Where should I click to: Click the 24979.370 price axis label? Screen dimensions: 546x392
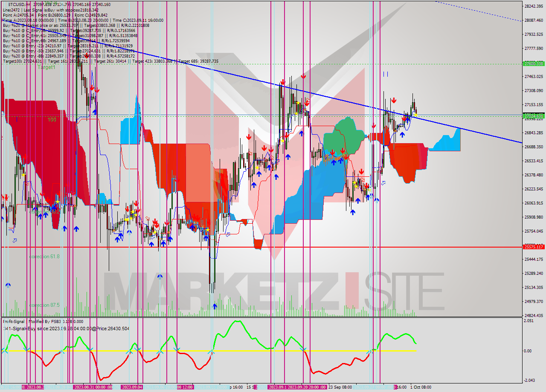tap(534, 301)
